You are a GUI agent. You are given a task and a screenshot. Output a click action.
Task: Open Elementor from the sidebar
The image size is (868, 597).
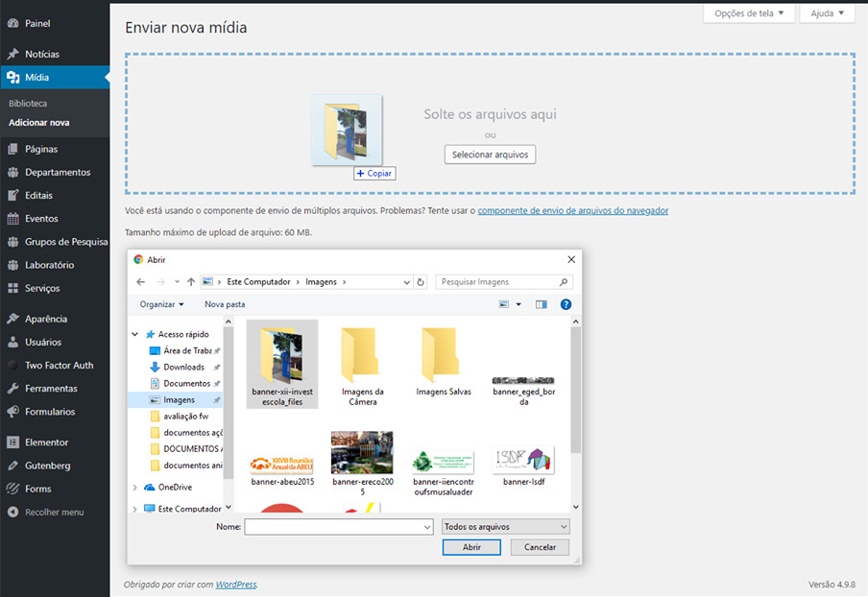(46, 442)
